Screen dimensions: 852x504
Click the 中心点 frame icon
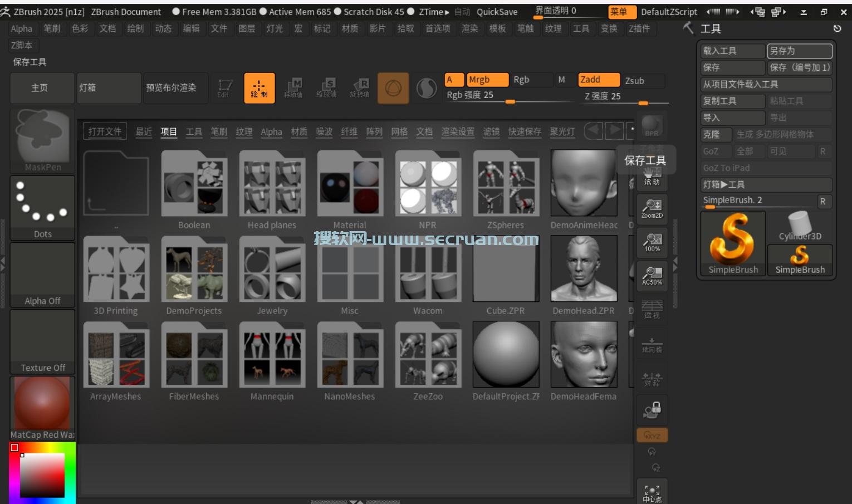click(652, 492)
